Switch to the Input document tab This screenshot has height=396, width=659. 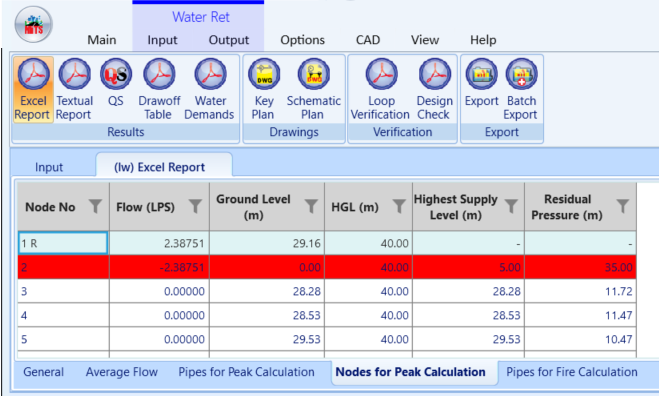[49, 167]
